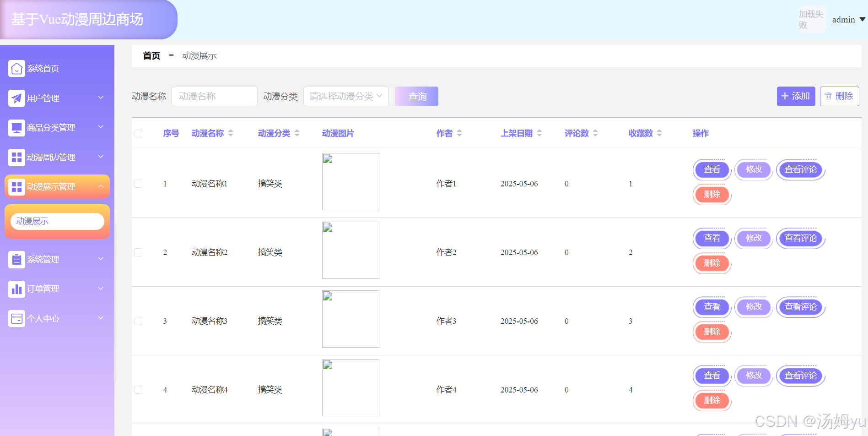
Task: Click the 动漫名称3 cell text
Action: 210,321
